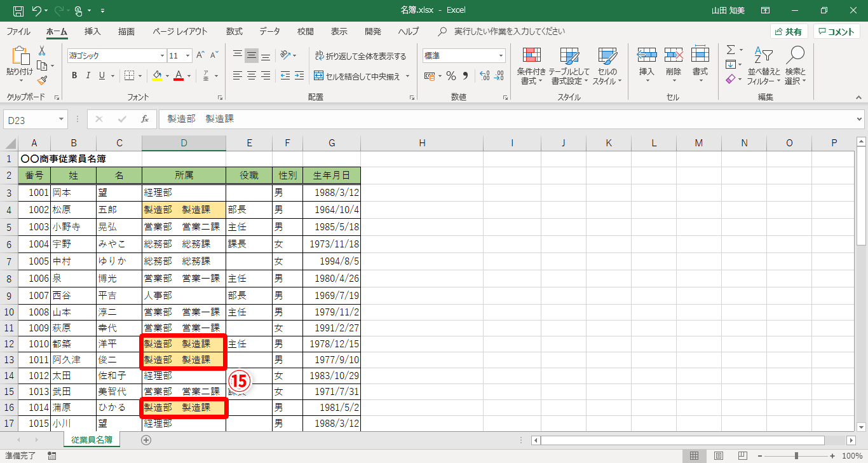Open Find & Select (検索と選択)
Screen dimensions: 868x463
pyautogui.click(x=795, y=66)
